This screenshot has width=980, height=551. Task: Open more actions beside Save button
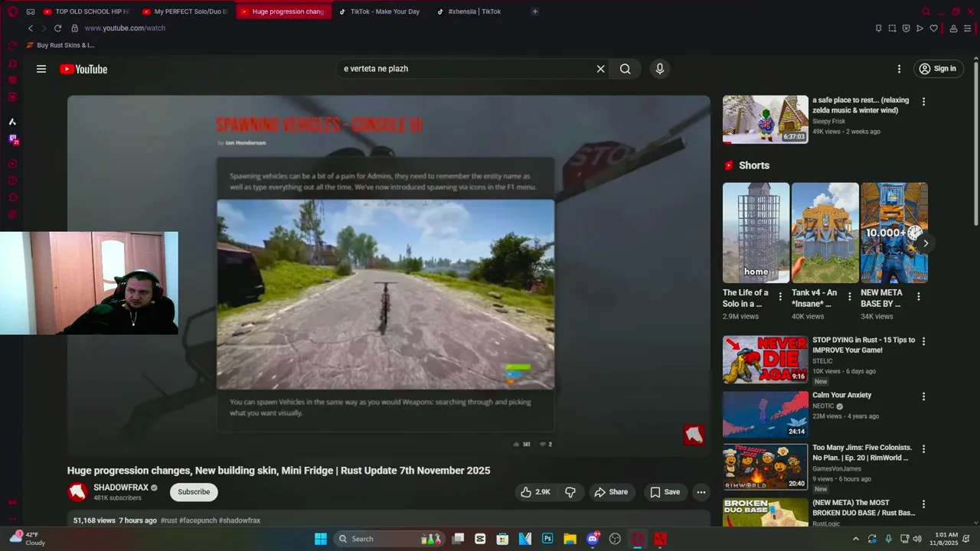(701, 492)
